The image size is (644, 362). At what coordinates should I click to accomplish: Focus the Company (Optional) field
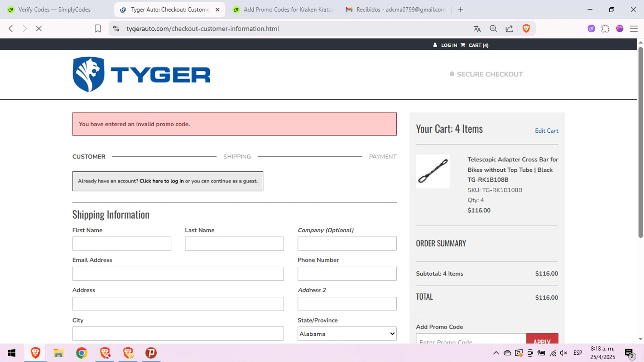click(347, 243)
